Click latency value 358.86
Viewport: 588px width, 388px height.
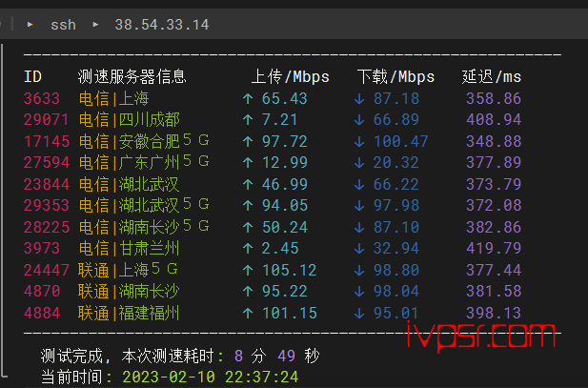494,99
